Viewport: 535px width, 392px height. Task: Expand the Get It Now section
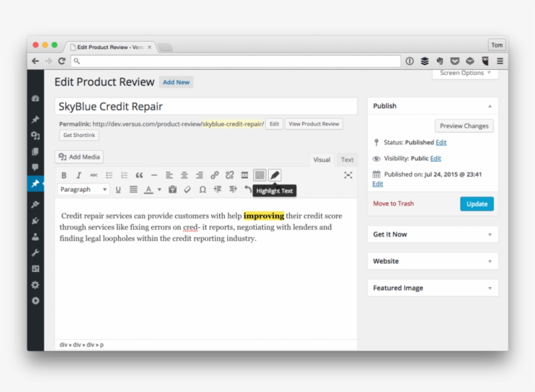[x=433, y=234]
